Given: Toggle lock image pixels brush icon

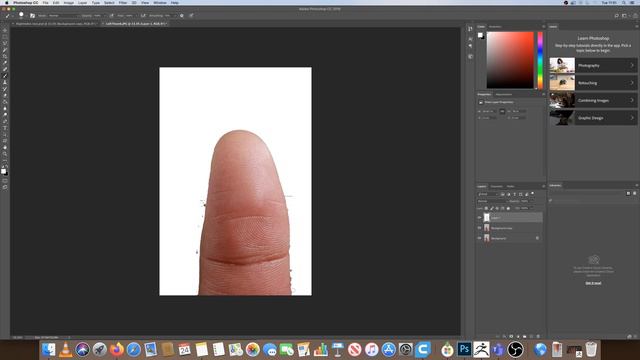Looking at the screenshot, I should click(492, 208).
